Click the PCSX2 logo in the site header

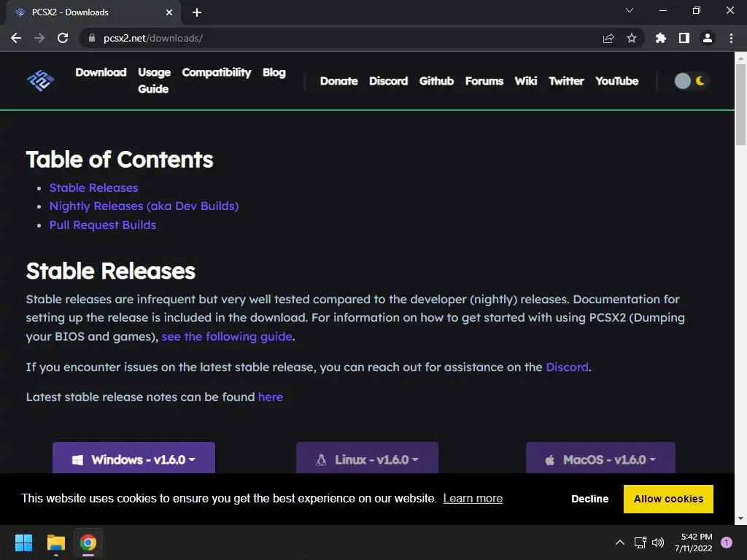click(x=41, y=80)
